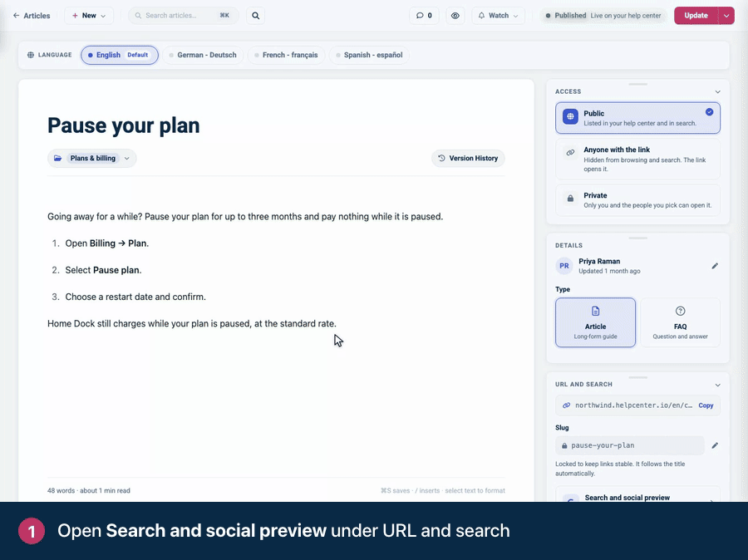Switch to French - français tab
Image resolution: width=748 pixels, height=560 pixels.
[x=286, y=55]
